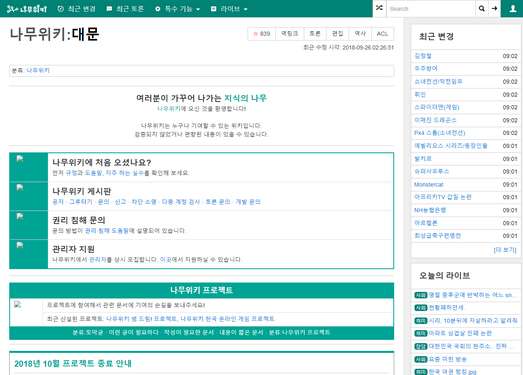The height and width of the screenshot is (375, 523).
Task: Expand the 라이브 dropdown menu
Action: (229, 9)
